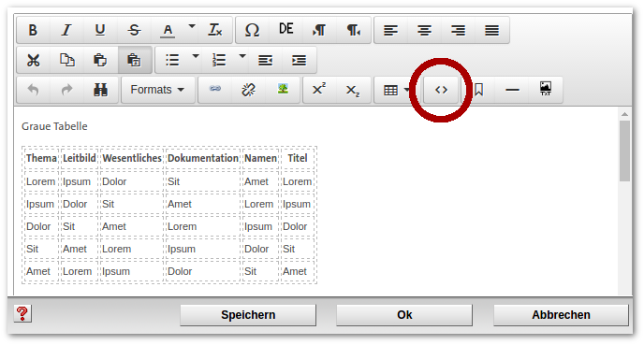Toggle the paste as text button
Image resolution: width=644 pixels, height=345 pixels.
click(134, 60)
